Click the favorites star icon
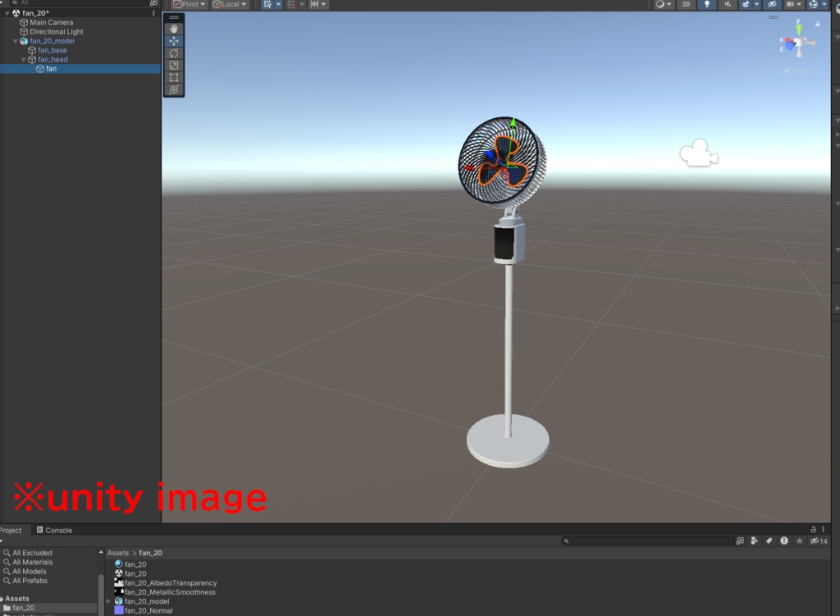This screenshot has height=616, width=840. [799, 541]
